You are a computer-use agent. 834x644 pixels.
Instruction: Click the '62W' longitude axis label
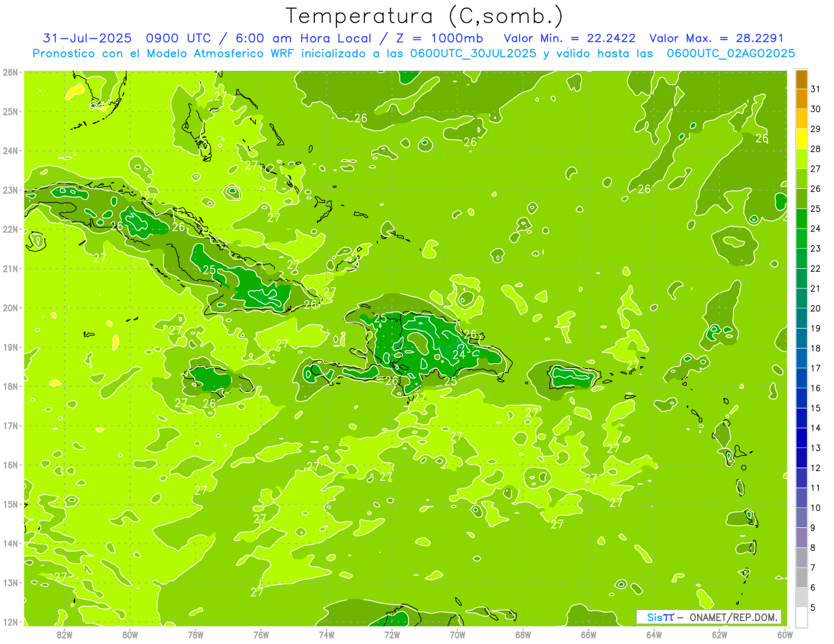click(719, 634)
